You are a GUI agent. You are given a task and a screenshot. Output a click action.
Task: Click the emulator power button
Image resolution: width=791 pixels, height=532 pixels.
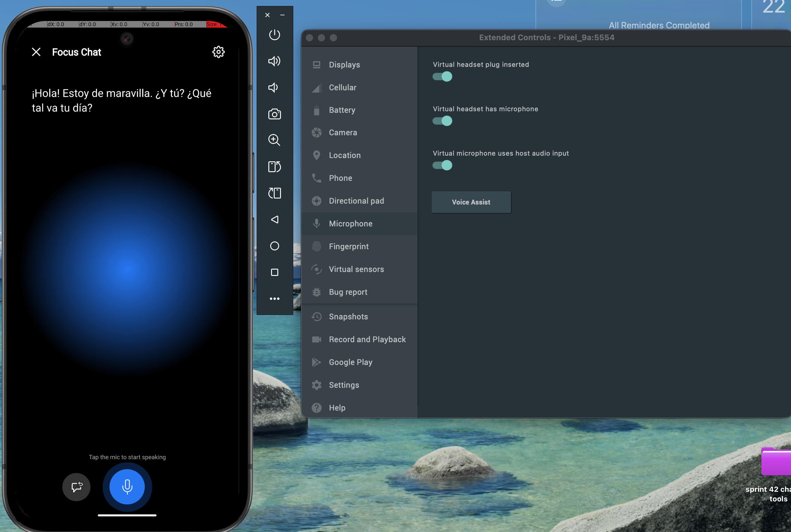pos(274,35)
